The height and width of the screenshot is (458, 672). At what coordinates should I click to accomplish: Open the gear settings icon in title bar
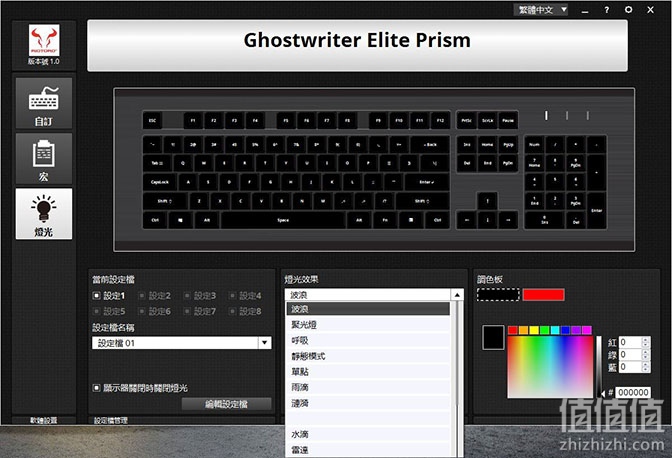click(628, 9)
